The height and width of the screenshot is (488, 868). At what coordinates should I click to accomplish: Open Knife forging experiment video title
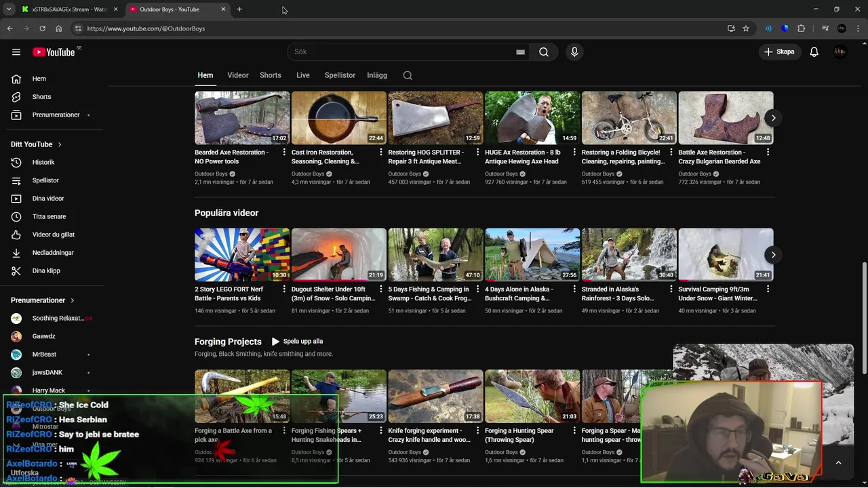click(x=429, y=435)
